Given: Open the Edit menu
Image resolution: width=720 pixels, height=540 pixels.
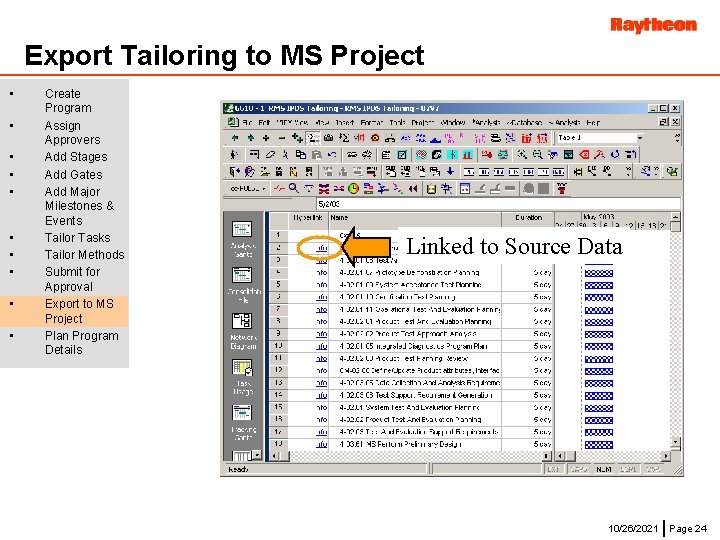Looking at the screenshot, I should [x=264, y=123].
